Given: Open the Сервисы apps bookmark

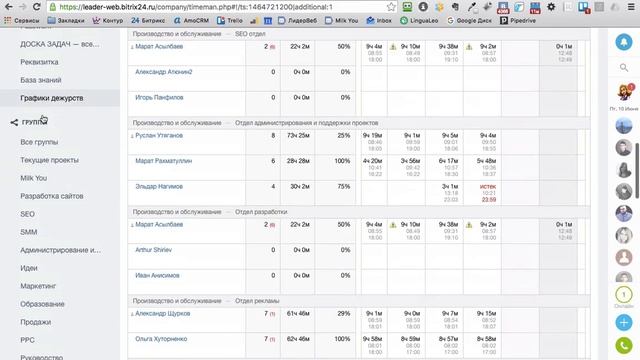Looking at the screenshot, I should coord(22,20).
